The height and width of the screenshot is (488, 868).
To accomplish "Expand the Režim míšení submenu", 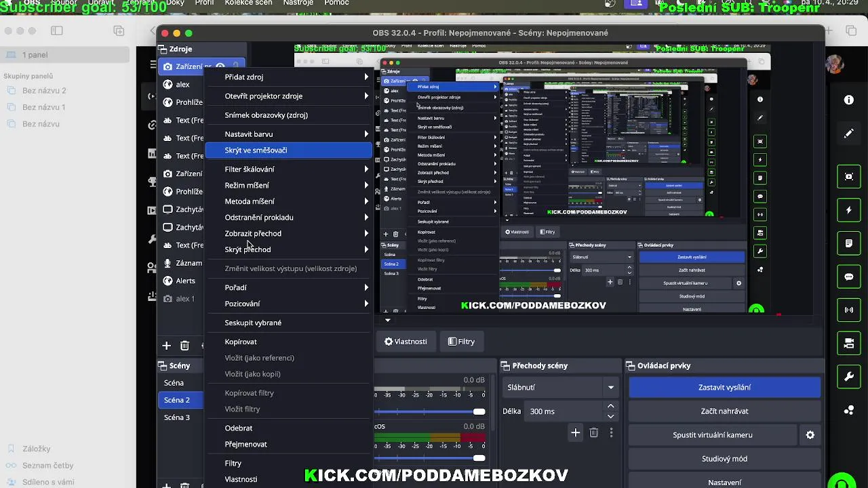I will (288, 185).
